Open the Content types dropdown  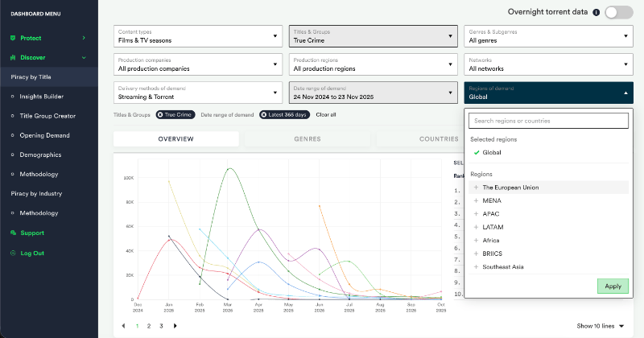(x=198, y=36)
